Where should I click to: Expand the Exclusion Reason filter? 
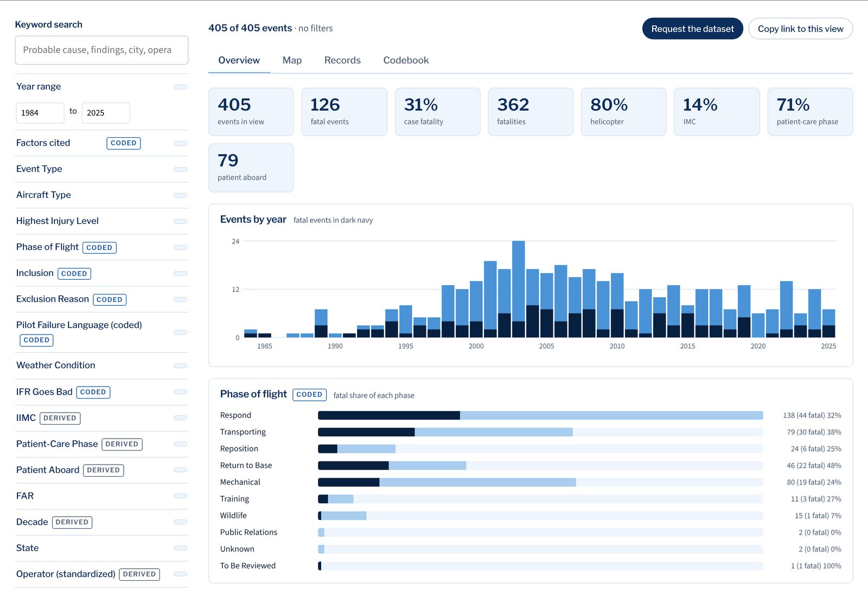pyautogui.click(x=102, y=299)
